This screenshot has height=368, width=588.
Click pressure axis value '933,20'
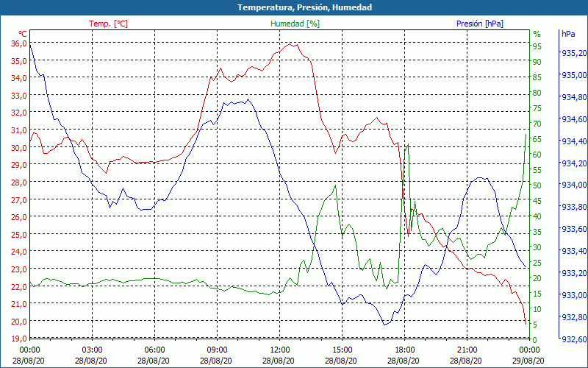[574, 273]
